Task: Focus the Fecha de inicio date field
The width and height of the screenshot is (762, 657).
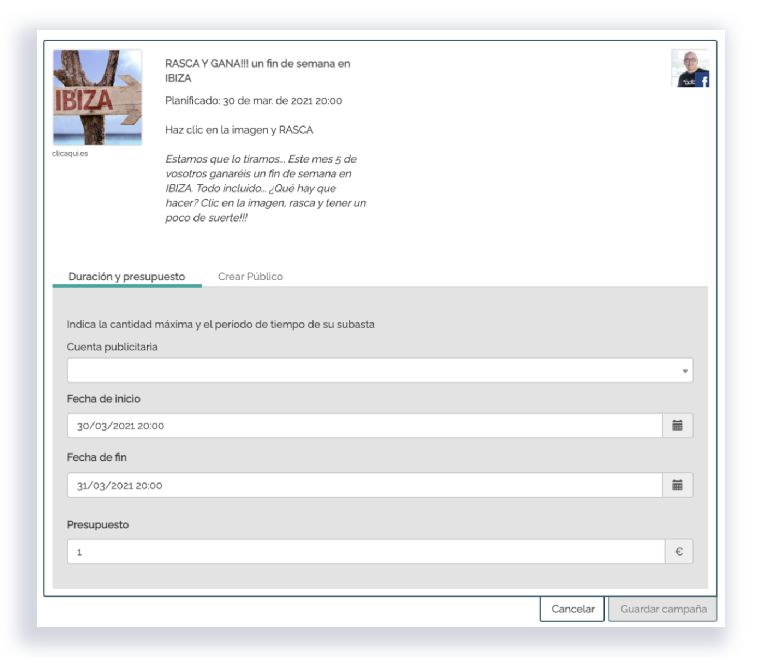Action: point(365,426)
